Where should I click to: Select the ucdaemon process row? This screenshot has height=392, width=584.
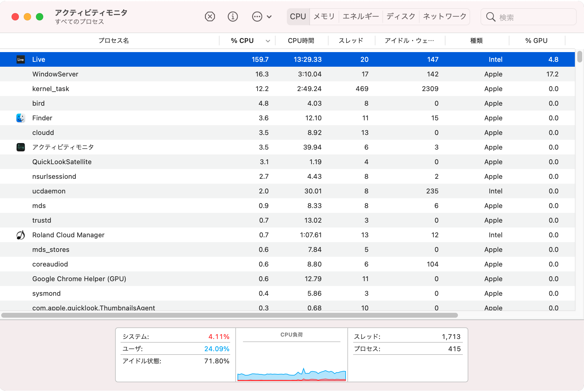pos(287,191)
